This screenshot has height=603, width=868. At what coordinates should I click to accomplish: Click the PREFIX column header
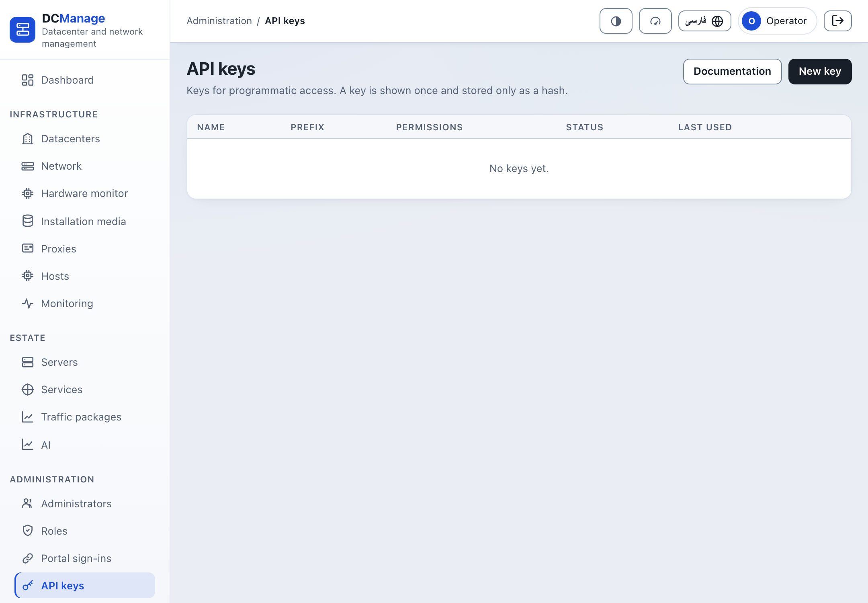[x=307, y=127]
